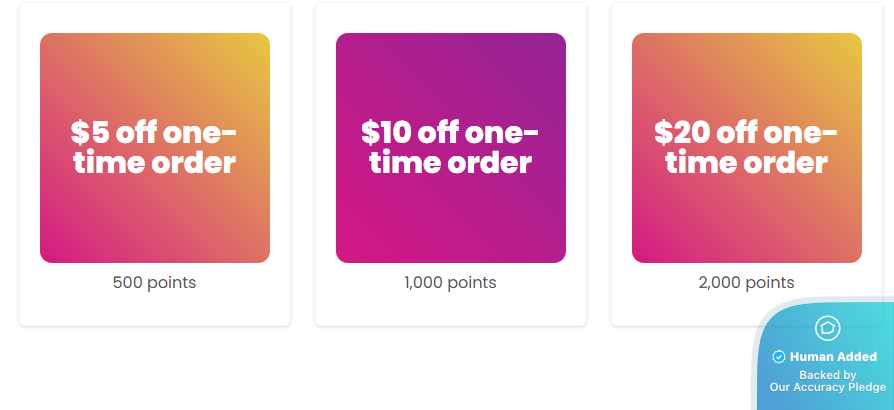Click the "$10" amount text on purple reward
This screenshot has width=894, height=410.
385,133
